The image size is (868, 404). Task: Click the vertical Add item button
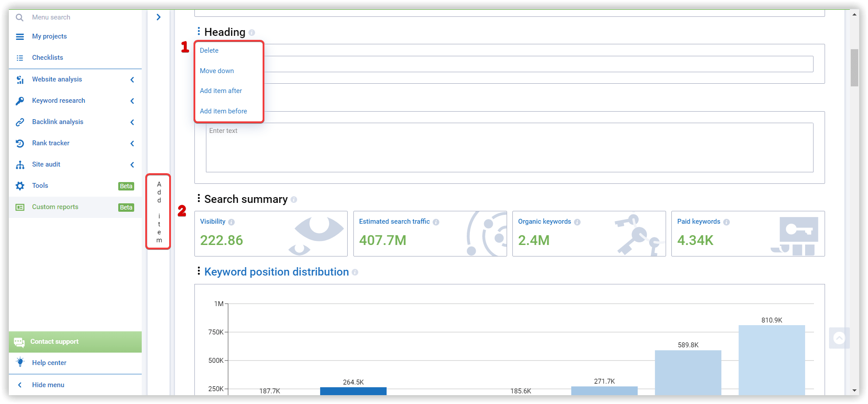[159, 212]
